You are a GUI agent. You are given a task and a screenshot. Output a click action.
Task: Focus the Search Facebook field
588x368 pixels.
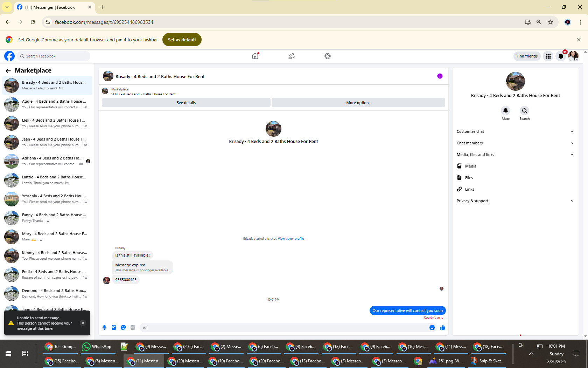pos(54,56)
